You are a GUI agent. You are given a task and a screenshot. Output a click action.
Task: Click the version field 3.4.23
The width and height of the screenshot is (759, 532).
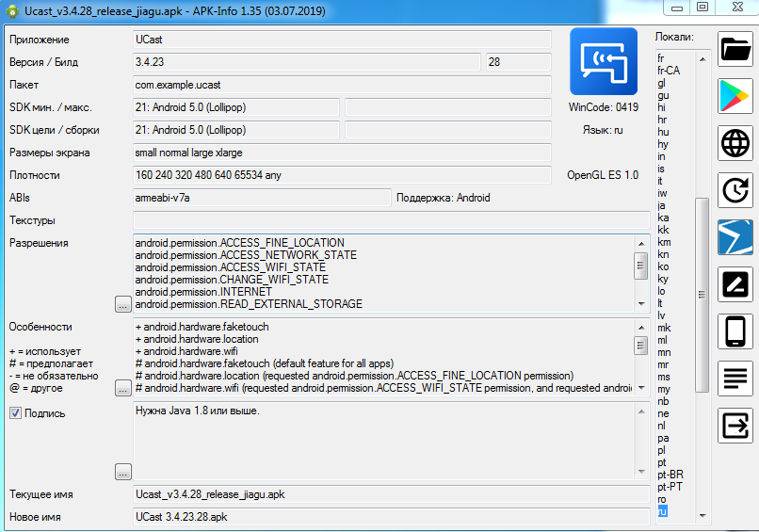pos(307,62)
